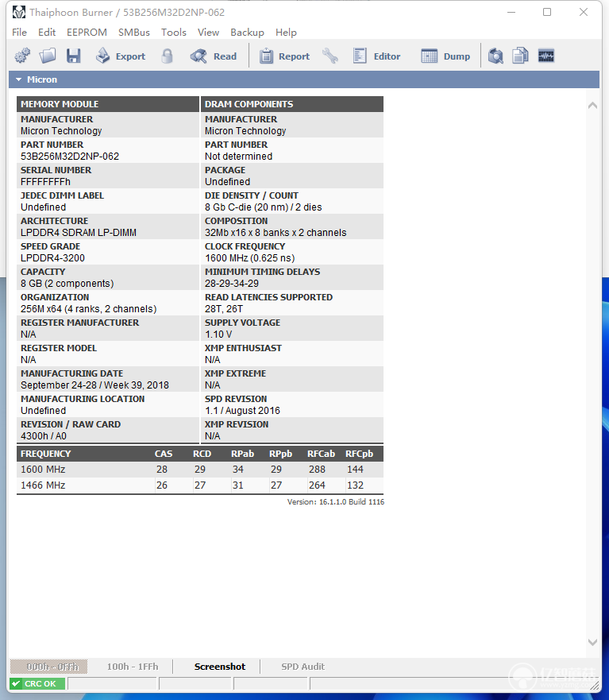Click the 1.10 V supply voltage value
Viewport: 609px width, 700px height.
coord(218,335)
